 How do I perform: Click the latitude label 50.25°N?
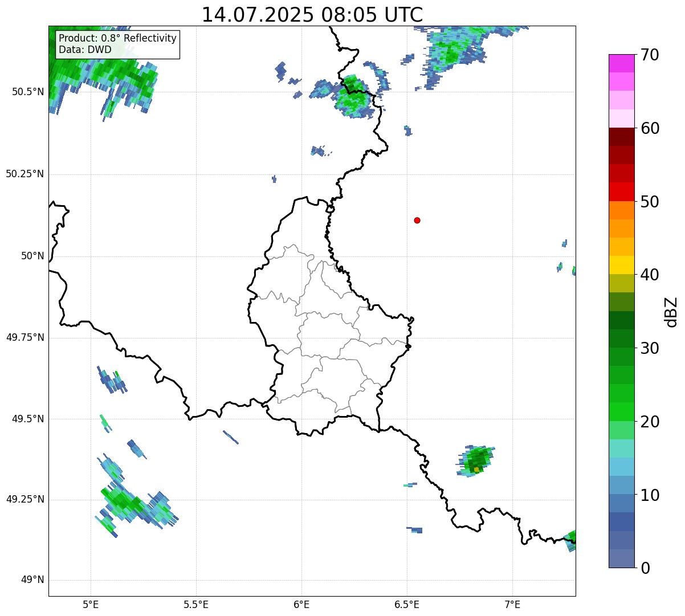[x=25, y=174]
